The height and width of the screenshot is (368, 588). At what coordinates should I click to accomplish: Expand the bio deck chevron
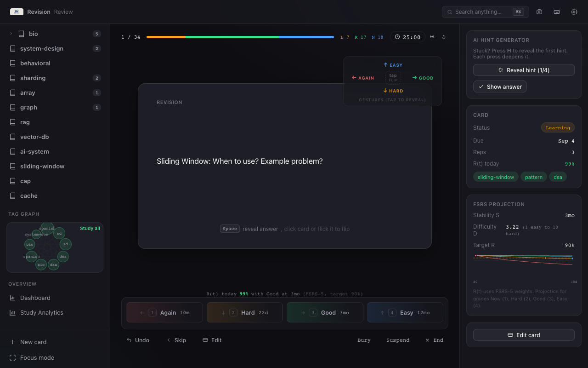coord(11,34)
